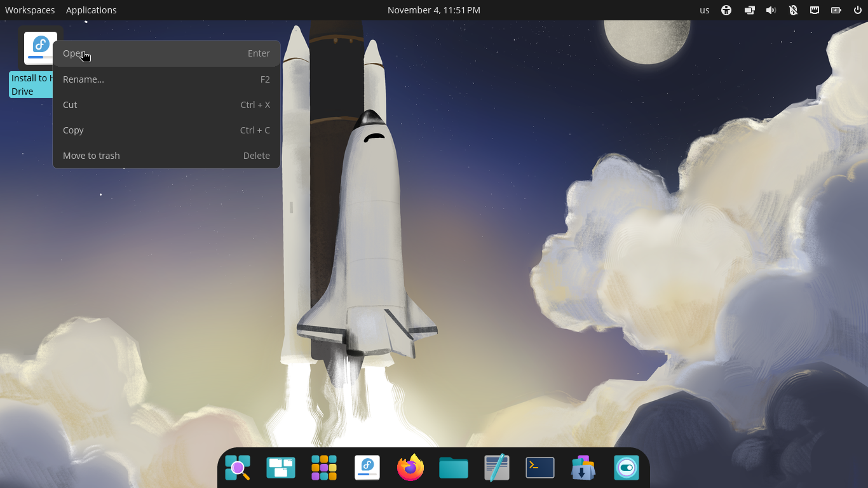Choose Move to trash menu entry

[166, 156]
